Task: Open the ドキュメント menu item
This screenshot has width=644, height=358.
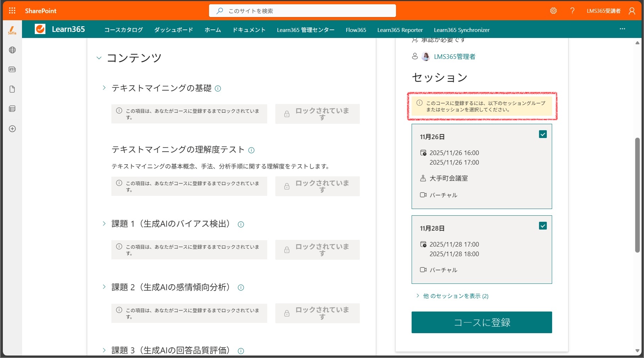Action: click(x=249, y=30)
